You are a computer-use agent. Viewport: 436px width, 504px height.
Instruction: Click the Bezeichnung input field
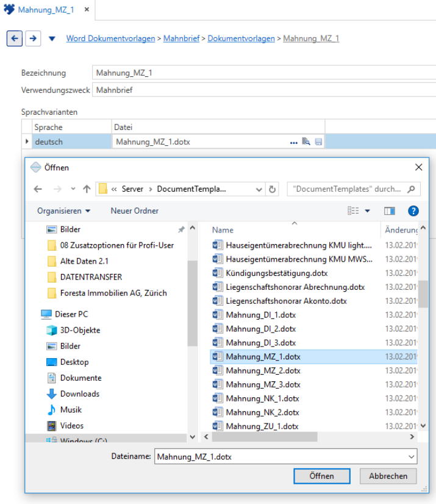pos(264,73)
